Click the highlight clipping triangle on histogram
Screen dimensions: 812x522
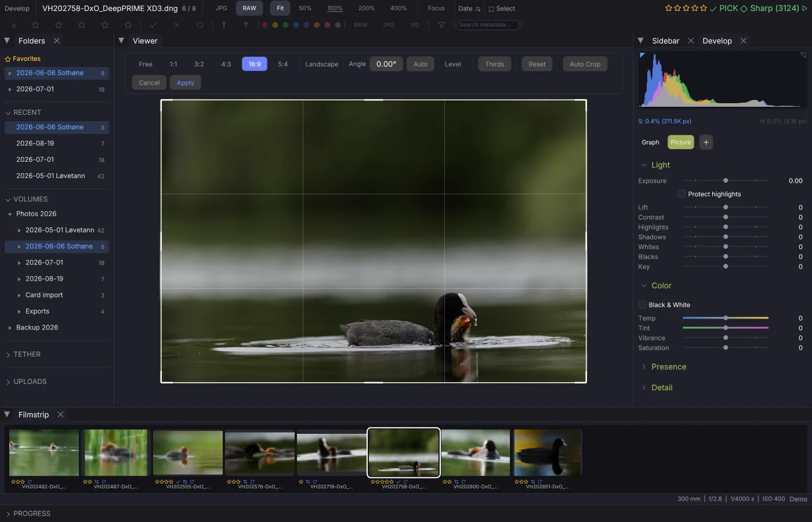tap(803, 55)
